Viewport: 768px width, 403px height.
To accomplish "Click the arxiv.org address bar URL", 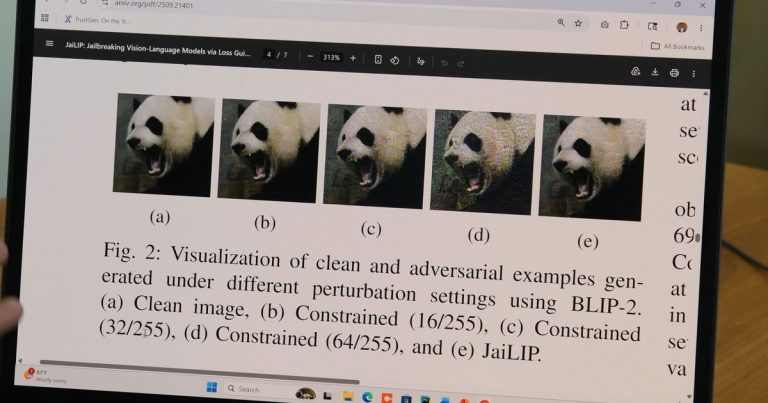I will coord(154,5).
